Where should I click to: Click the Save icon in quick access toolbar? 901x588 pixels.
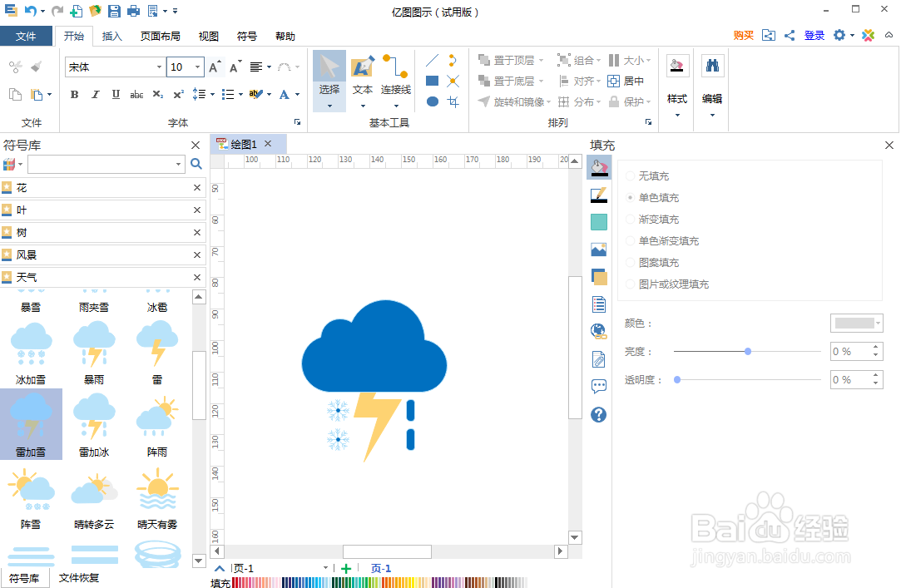tap(114, 10)
